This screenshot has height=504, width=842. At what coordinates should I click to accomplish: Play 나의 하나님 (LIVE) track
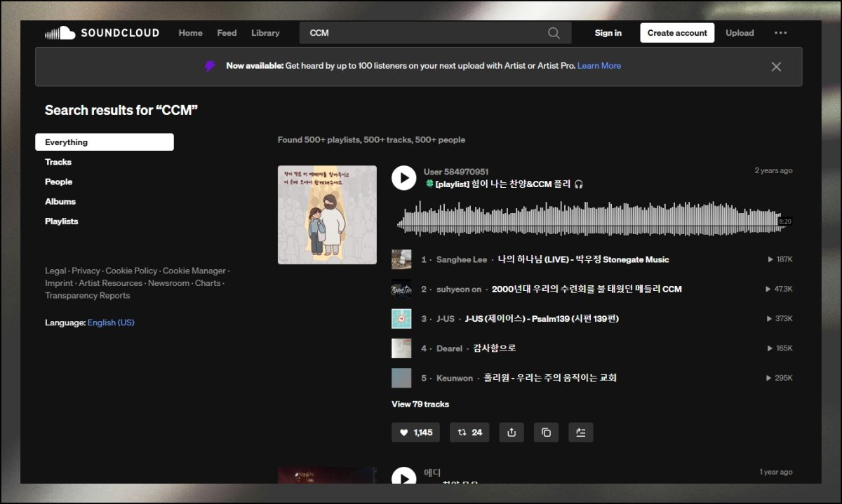coord(583,259)
